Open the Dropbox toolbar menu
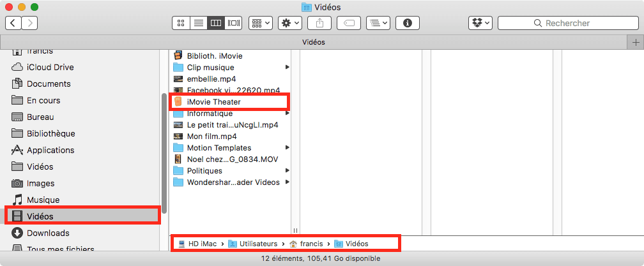This screenshot has width=644, height=266. click(x=480, y=23)
